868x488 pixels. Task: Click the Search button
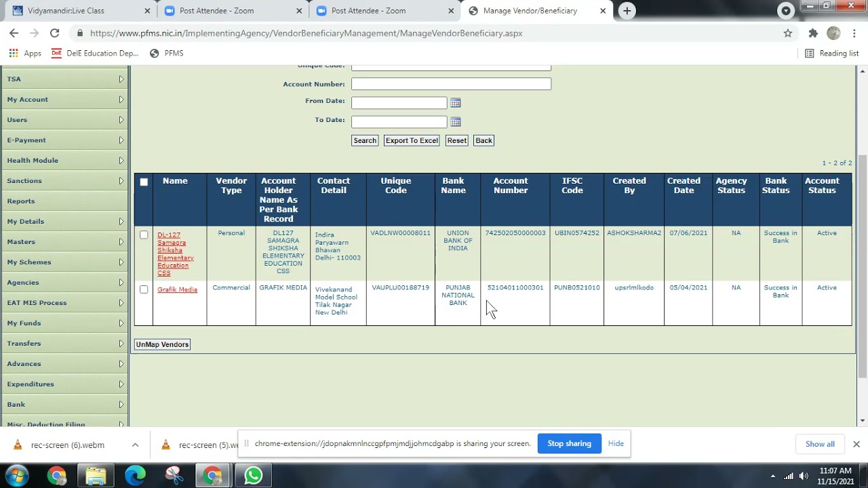pyautogui.click(x=364, y=140)
